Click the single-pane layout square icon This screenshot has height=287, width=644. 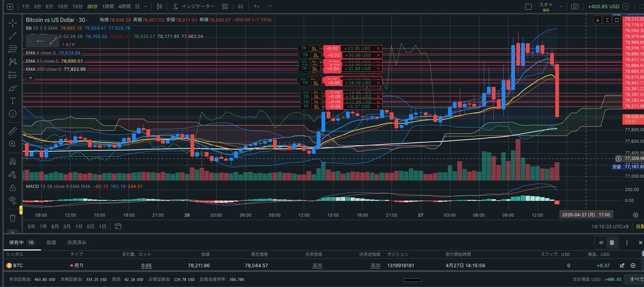point(529,6)
